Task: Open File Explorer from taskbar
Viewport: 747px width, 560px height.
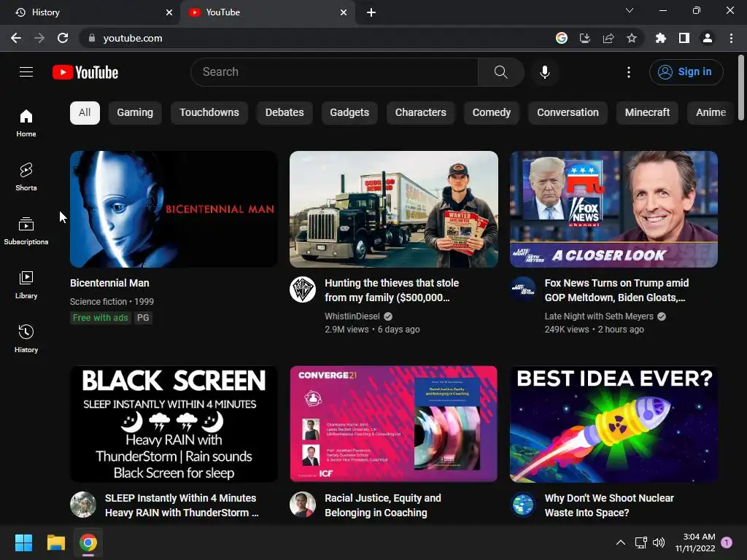Action: (55, 542)
